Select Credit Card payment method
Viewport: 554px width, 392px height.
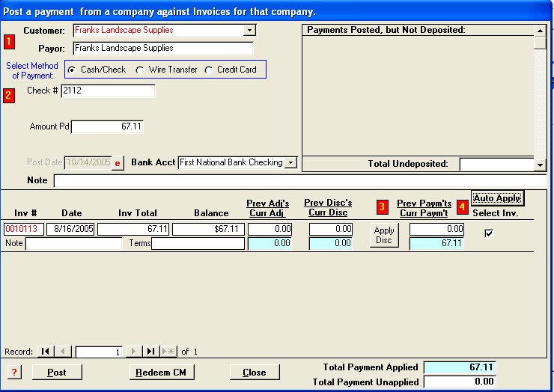[209, 70]
